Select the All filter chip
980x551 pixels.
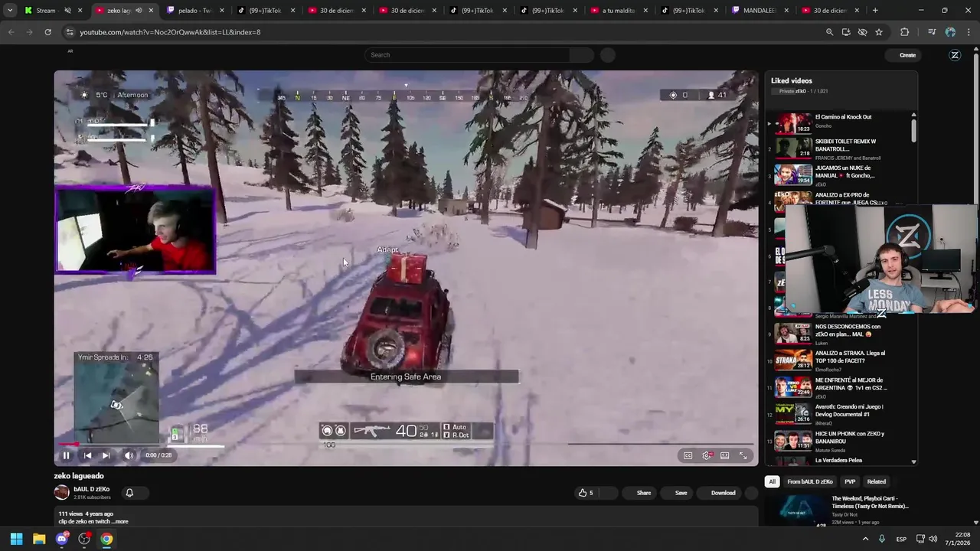(772, 481)
